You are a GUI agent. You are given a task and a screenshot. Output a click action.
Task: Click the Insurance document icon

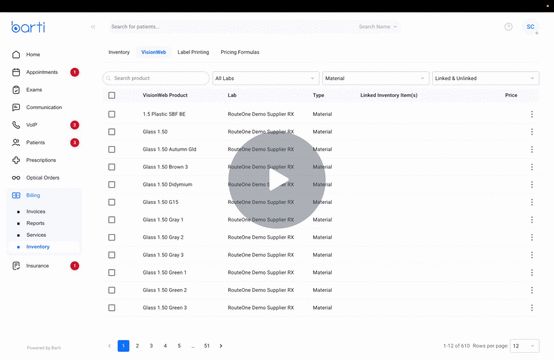pyautogui.click(x=16, y=266)
